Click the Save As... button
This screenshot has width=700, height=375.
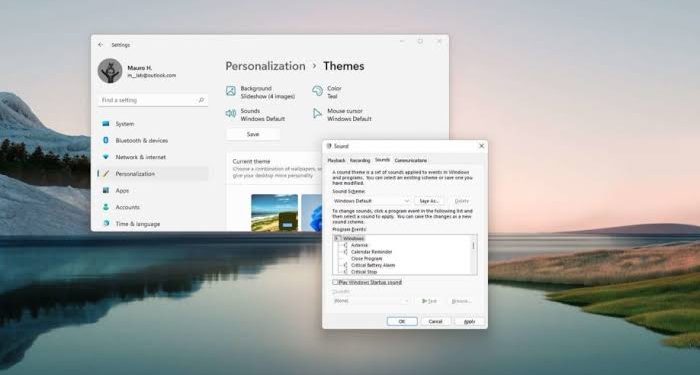(429, 201)
